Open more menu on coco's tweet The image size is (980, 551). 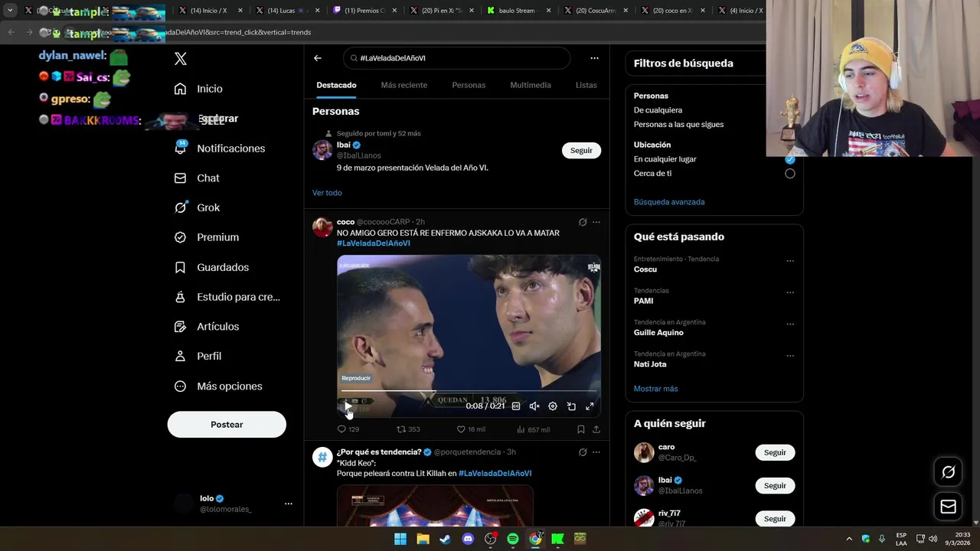[x=596, y=222]
